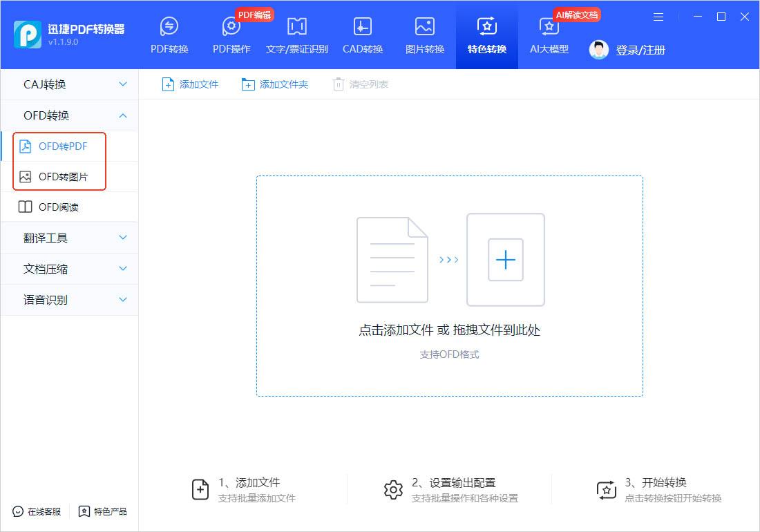Open the hamburger menu at top right
760x532 pixels.
coord(658,17)
